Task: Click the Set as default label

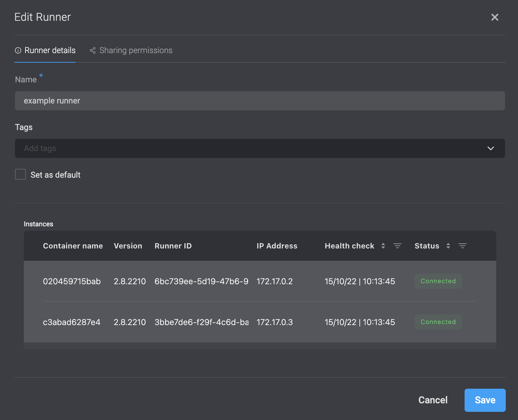Action: tap(55, 175)
